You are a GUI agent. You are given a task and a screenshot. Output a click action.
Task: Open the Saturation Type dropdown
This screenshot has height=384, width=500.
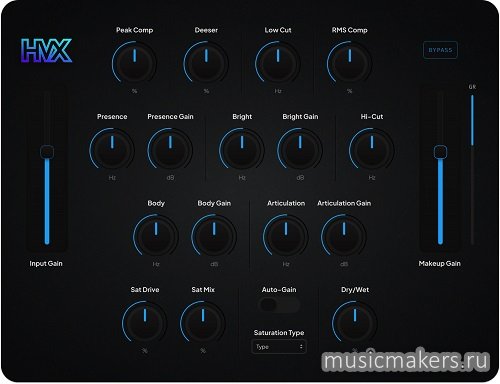[279, 347]
